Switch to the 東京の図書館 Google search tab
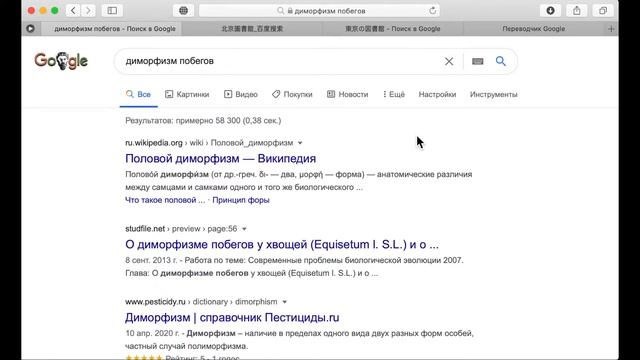The width and height of the screenshot is (640, 360). [393, 29]
